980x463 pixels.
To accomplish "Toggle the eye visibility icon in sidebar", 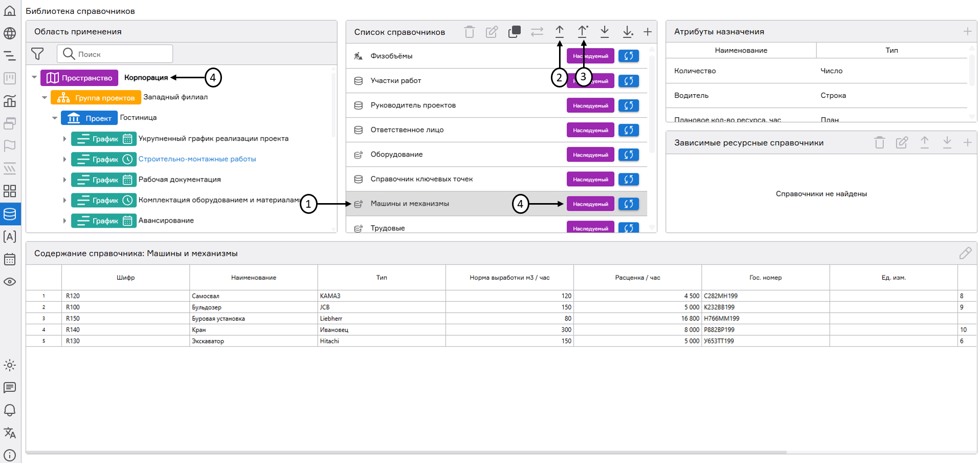I will pos(10,282).
